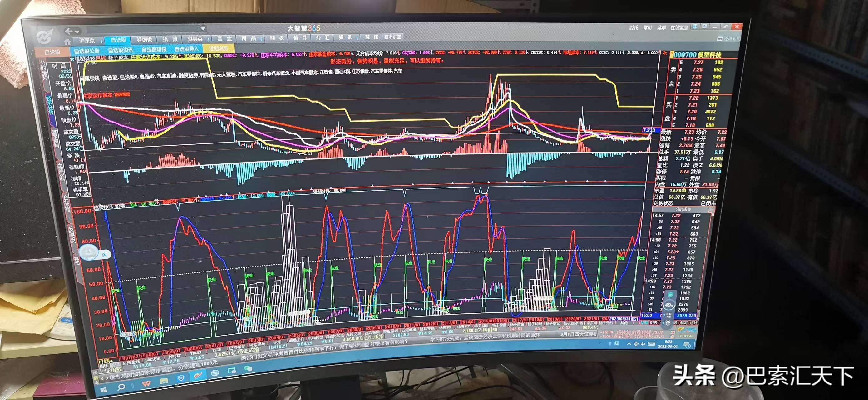Click the 000700 模塑科技 stock title
The height and width of the screenshot is (400, 868).
point(697,55)
